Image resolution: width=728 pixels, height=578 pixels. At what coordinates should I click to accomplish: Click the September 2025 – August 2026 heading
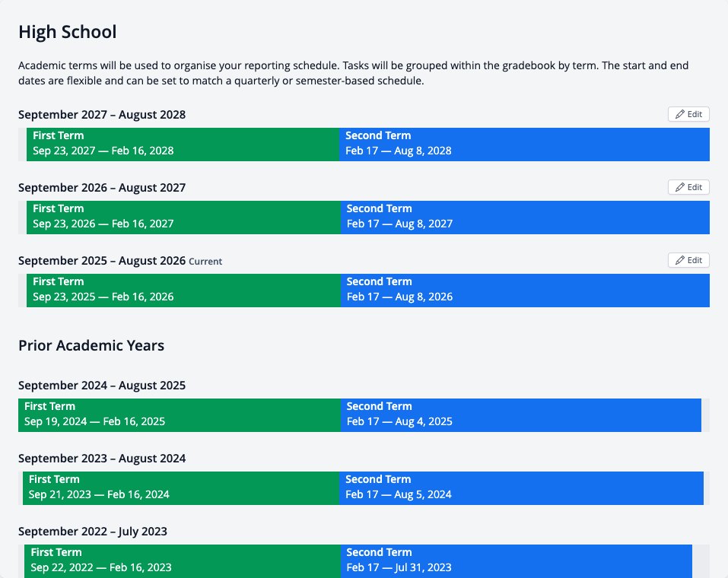pyautogui.click(x=102, y=260)
